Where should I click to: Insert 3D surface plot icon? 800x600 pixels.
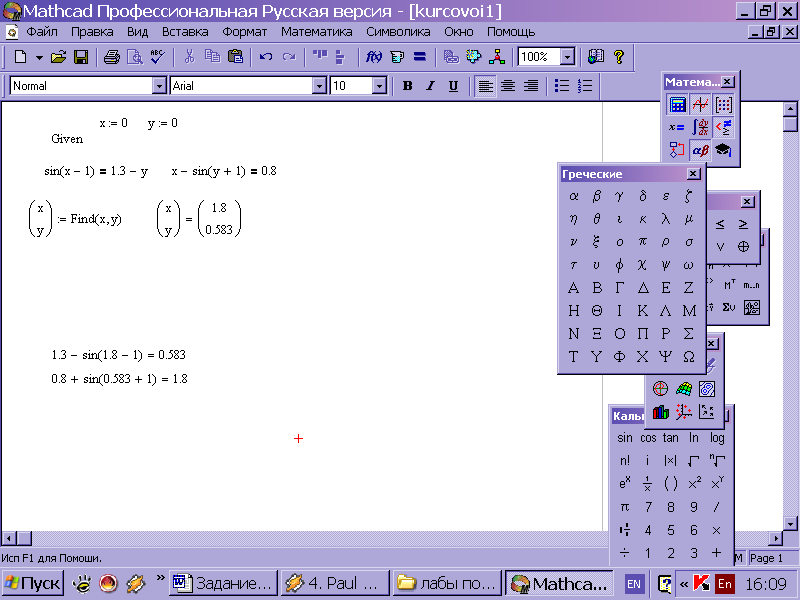pos(684,389)
